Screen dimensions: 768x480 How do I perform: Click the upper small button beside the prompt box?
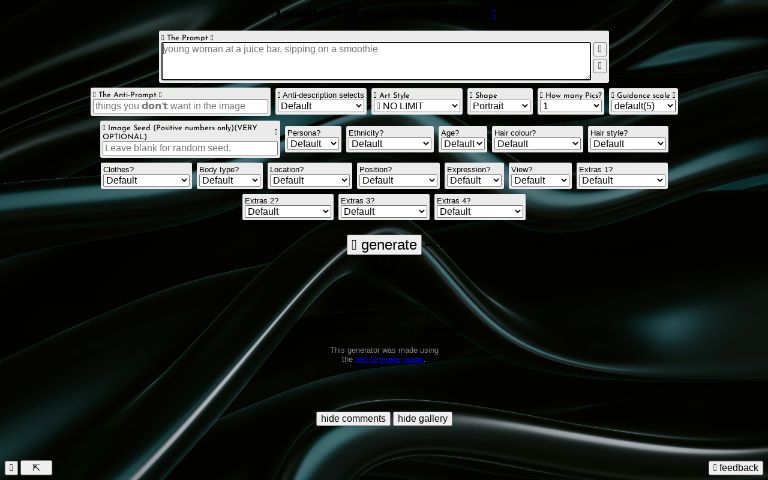click(x=599, y=49)
